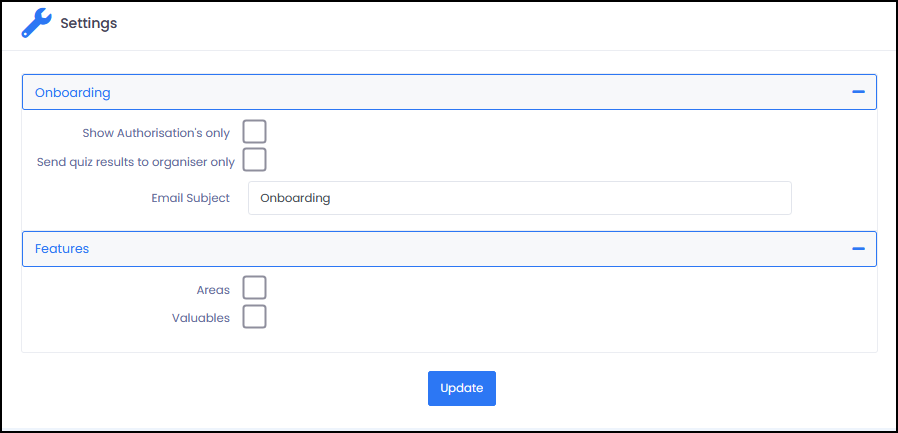Toggle the Valuables feature checkbox
This screenshot has height=433, width=898.
coord(255,317)
